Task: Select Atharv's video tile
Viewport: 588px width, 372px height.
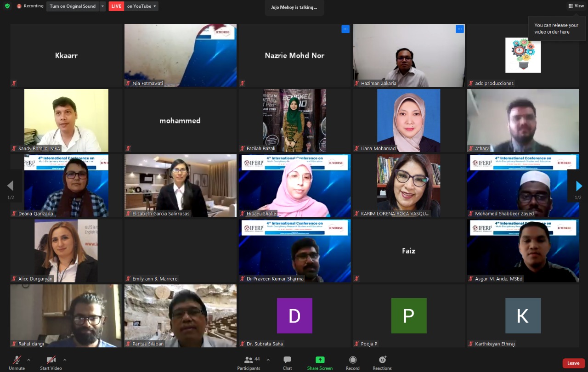Action: tap(523, 120)
